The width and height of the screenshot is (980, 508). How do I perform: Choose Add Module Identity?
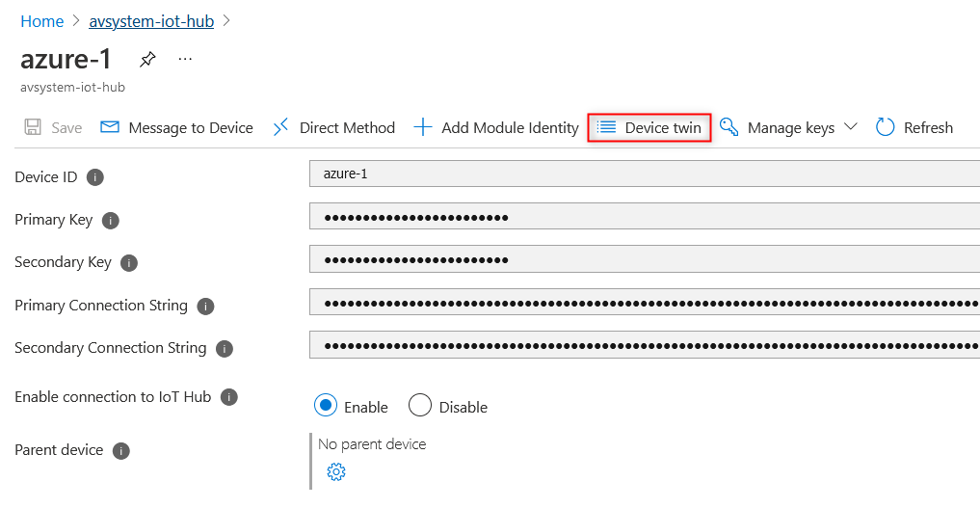point(510,128)
